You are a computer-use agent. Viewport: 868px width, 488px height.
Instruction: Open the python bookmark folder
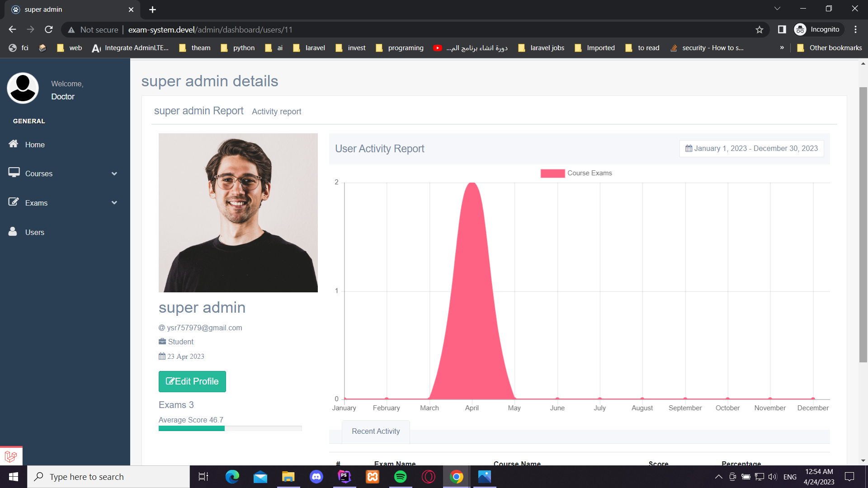pyautogui.click(x=238, y=48)
